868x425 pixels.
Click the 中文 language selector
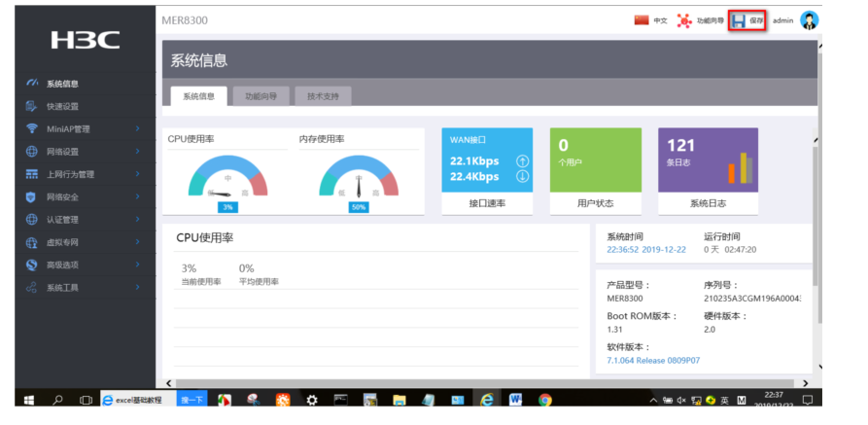pyautogui.click(x=660, y=21)
